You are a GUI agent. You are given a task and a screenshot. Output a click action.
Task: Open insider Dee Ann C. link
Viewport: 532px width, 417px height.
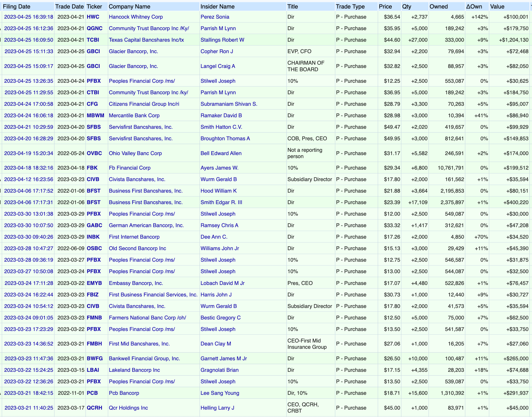[214, 237]
